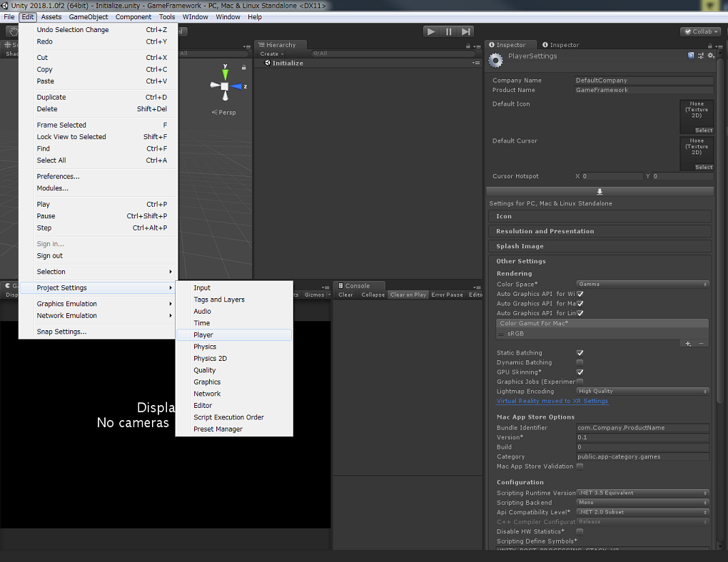Open the PlayerSettings gear context menu
The width and height of the screenshot is (728, 562).
pos(711,56)
